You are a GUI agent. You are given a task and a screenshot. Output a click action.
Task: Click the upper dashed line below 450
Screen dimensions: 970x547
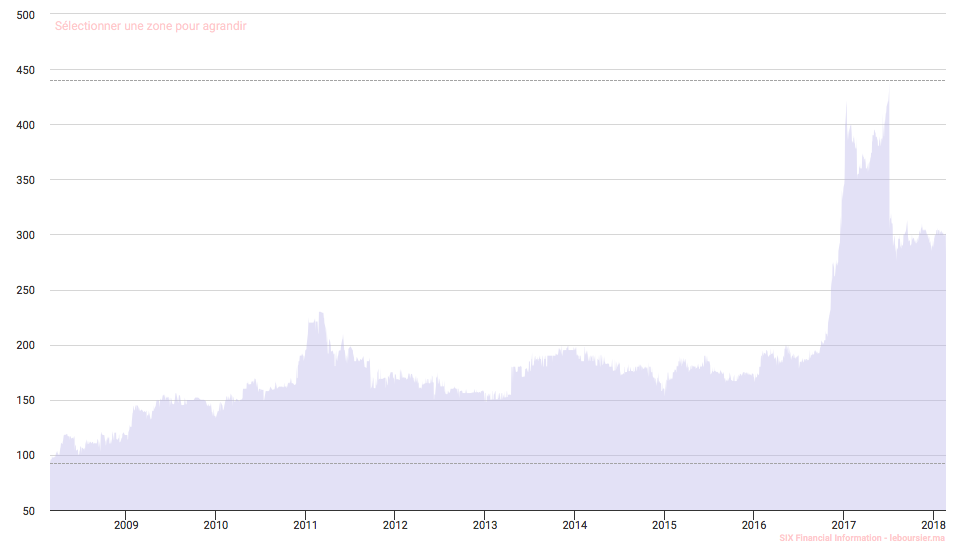coord(500,80)
